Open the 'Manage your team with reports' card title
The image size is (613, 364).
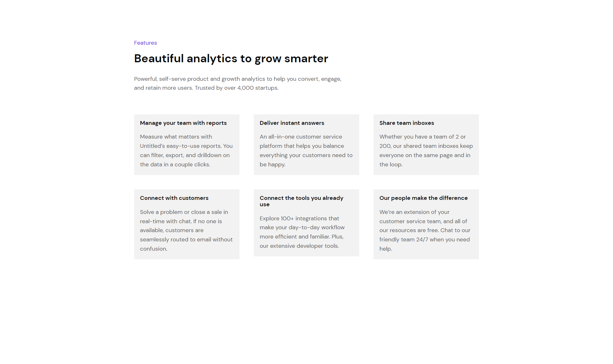tap(183, 123)
